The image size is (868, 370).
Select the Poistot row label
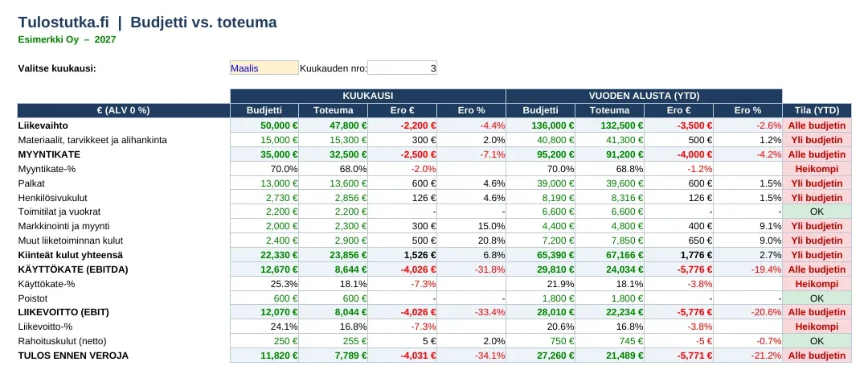click(x=32, y=298)
